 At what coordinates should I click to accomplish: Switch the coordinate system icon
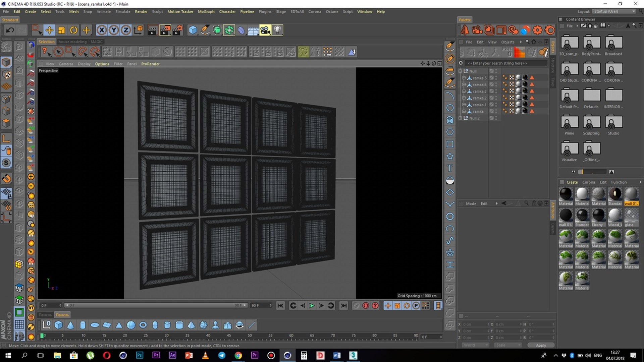tap(138, 30)
